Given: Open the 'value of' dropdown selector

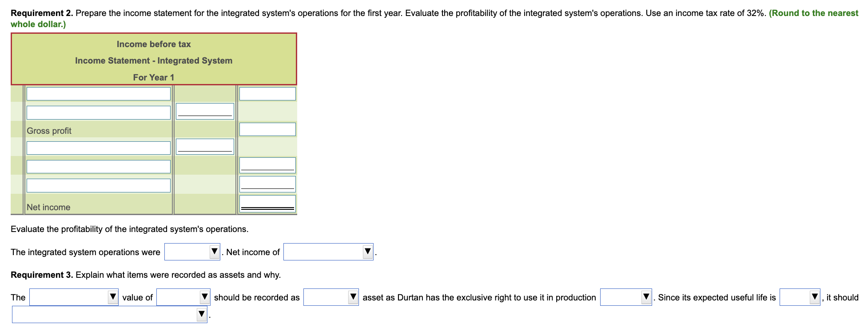Looking at the screenshot, I should click(x=183, y=297).
